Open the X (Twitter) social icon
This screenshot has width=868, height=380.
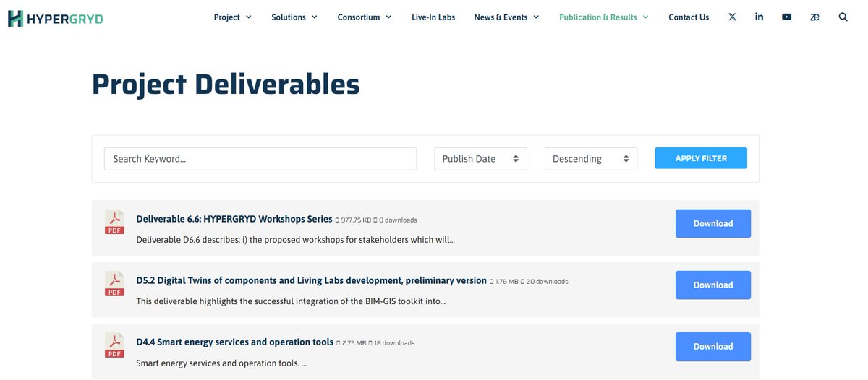(x=732, y=17)
